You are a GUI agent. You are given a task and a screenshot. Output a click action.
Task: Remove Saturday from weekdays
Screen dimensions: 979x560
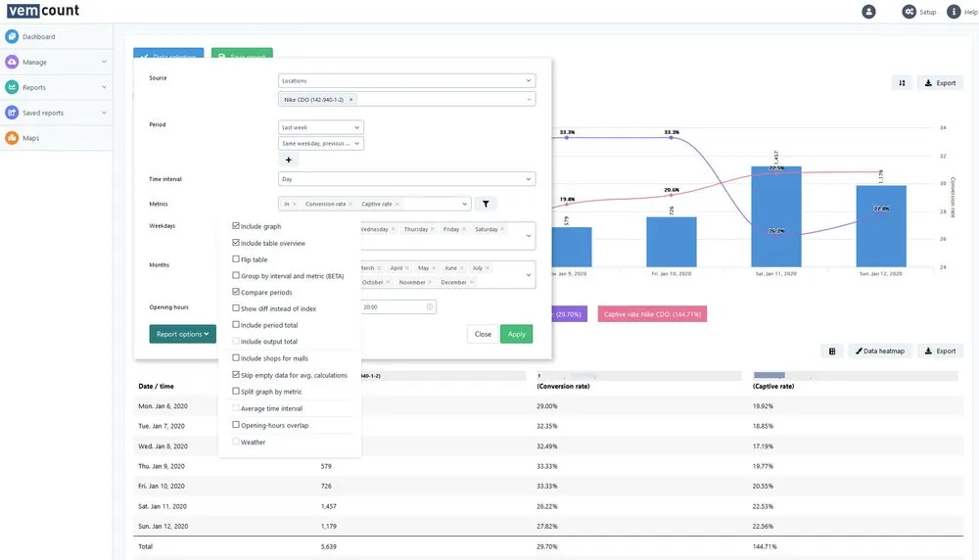point(502,229)
